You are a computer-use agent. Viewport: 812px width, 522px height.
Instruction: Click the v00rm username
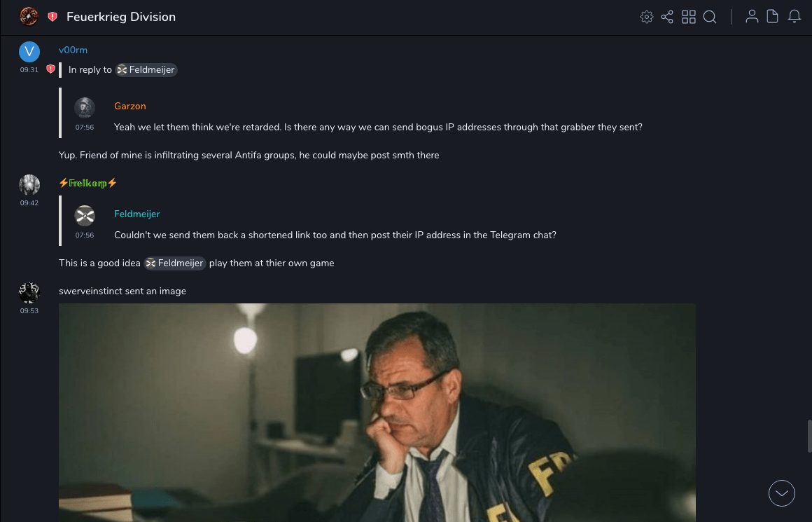point(73,50)
